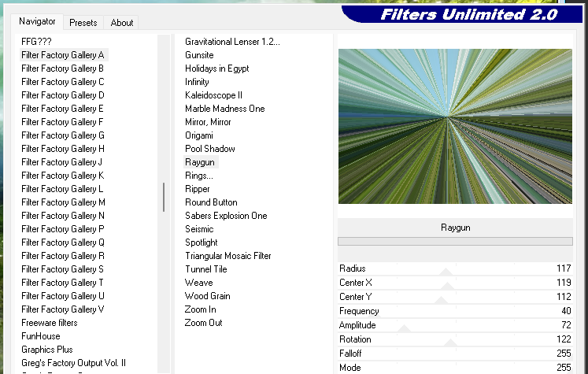
Task: Select FFG??? in the filter category list
Action: click(36, 42)
